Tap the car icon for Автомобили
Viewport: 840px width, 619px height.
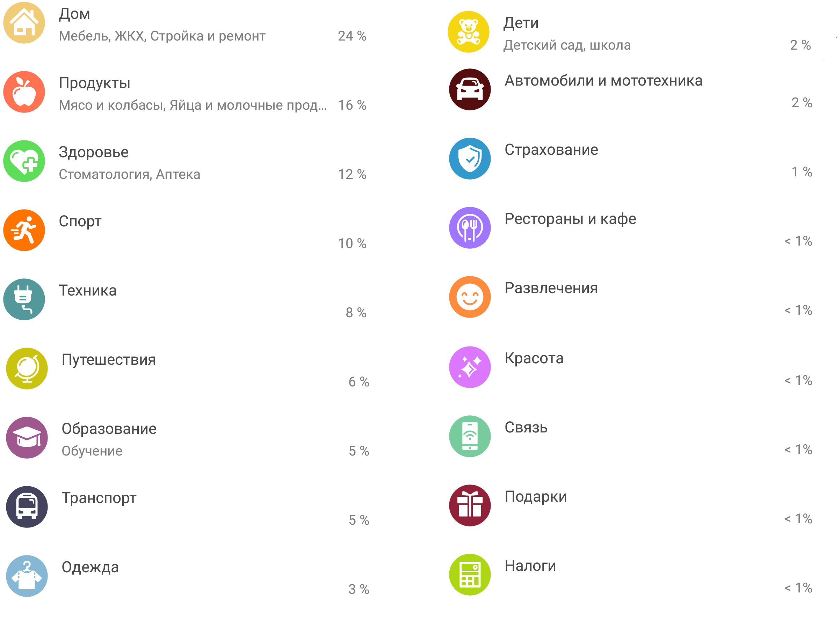point(470,89)
